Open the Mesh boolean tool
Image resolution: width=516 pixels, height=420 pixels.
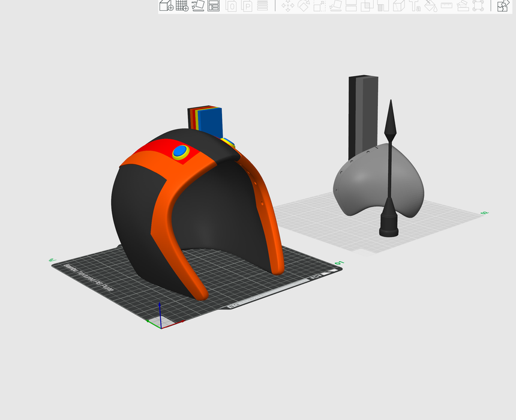367,6
